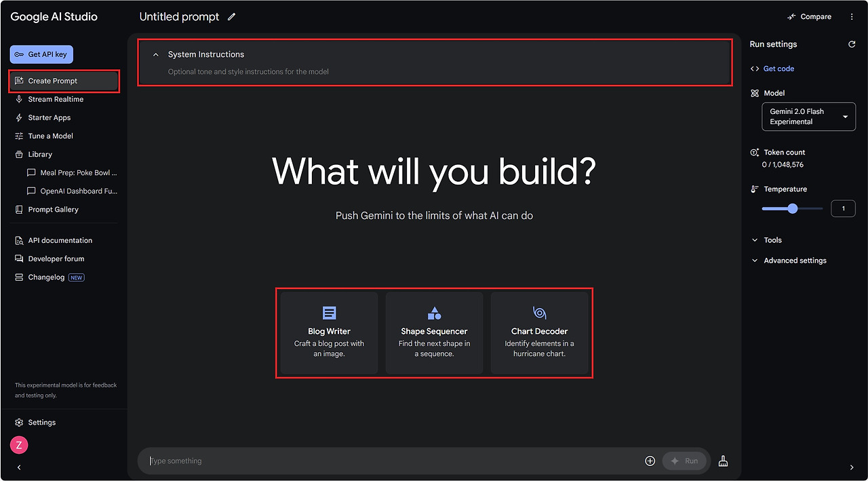868x481 pixels.
Task: Collapse the right Run settings panel arrow
Action: point(852,467)
